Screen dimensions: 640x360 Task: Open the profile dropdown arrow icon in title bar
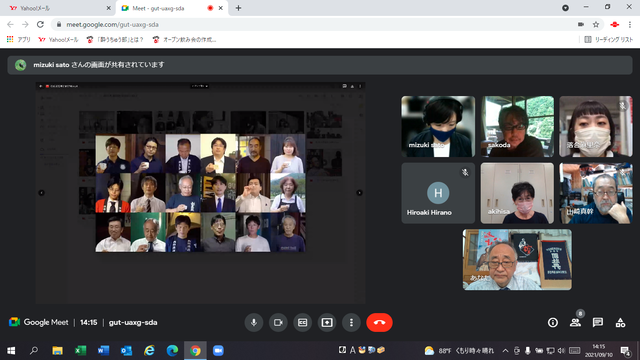565,8
